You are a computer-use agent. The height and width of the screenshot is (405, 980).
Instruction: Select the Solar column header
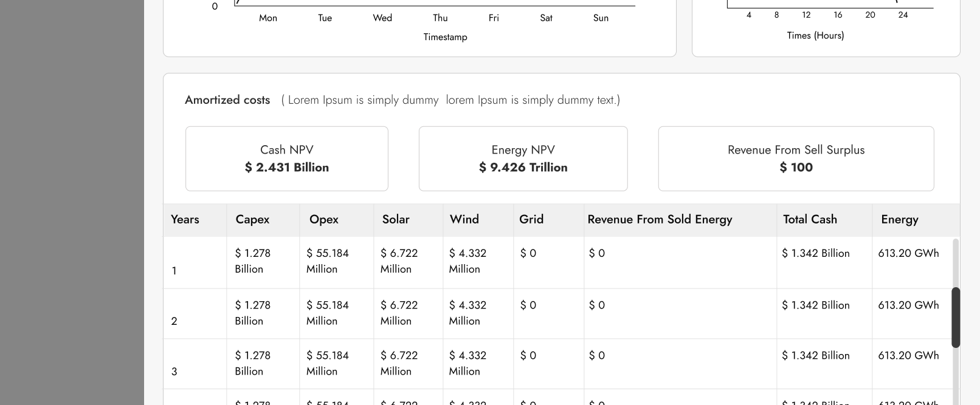click(396, 219)
